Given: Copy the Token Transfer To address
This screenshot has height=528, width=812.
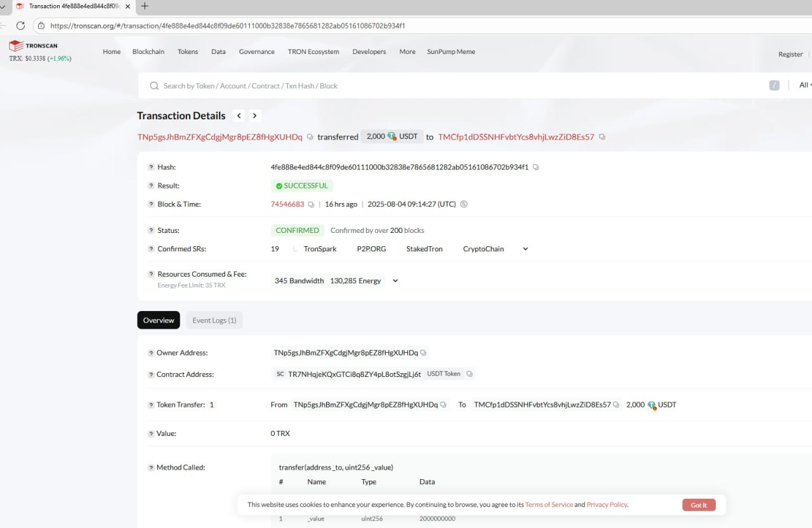Looking at the screenshot, I should click(x=616, y=405).
